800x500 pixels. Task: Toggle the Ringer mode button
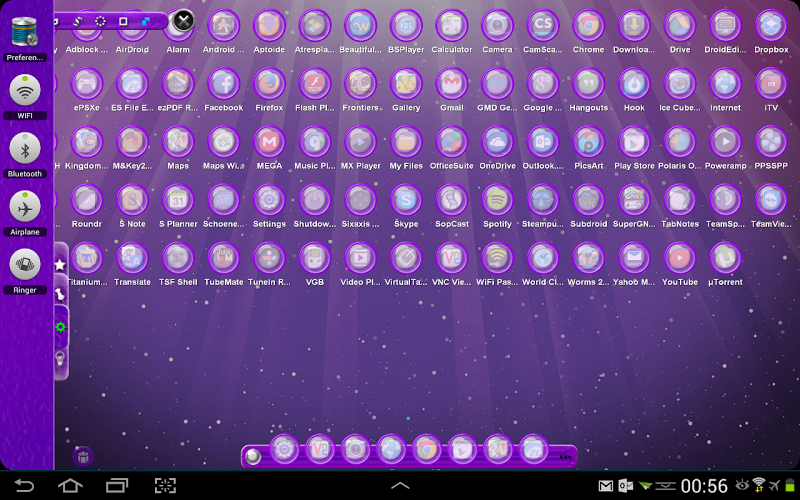point(24,264)
